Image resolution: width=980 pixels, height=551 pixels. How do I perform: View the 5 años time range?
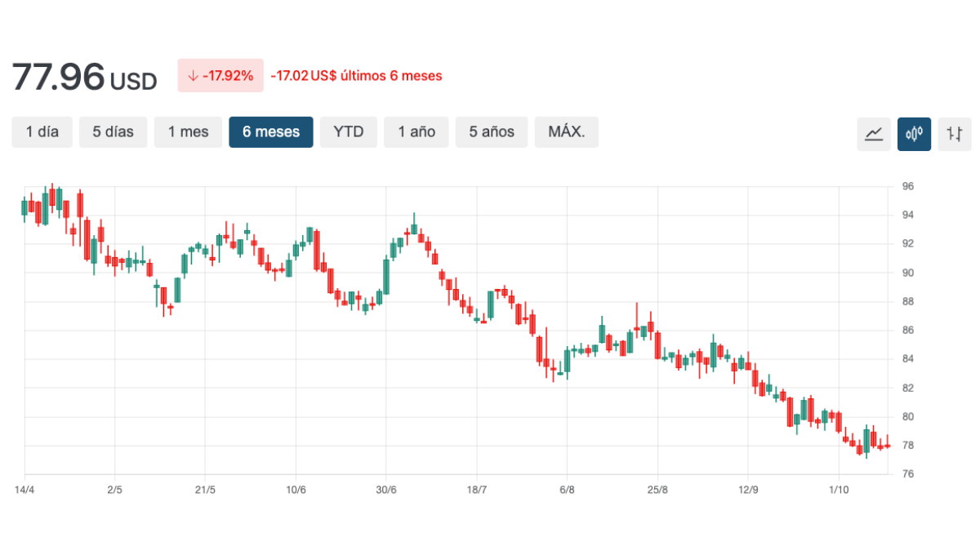tap(492, 131)
